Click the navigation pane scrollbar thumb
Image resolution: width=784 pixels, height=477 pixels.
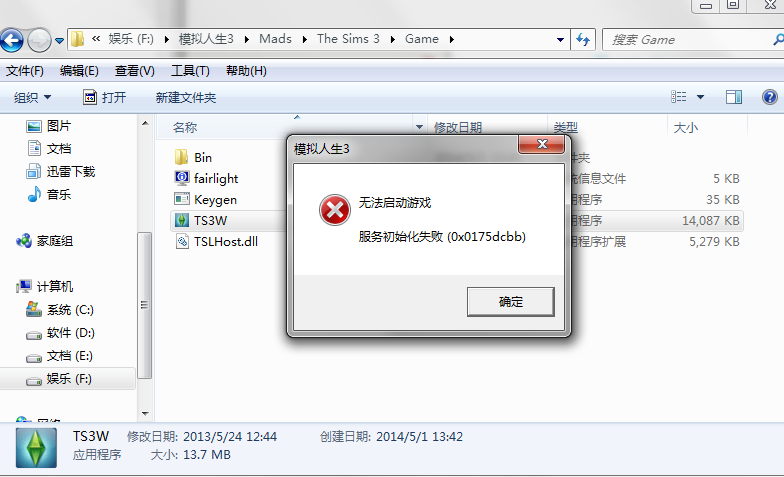[144, 305]
